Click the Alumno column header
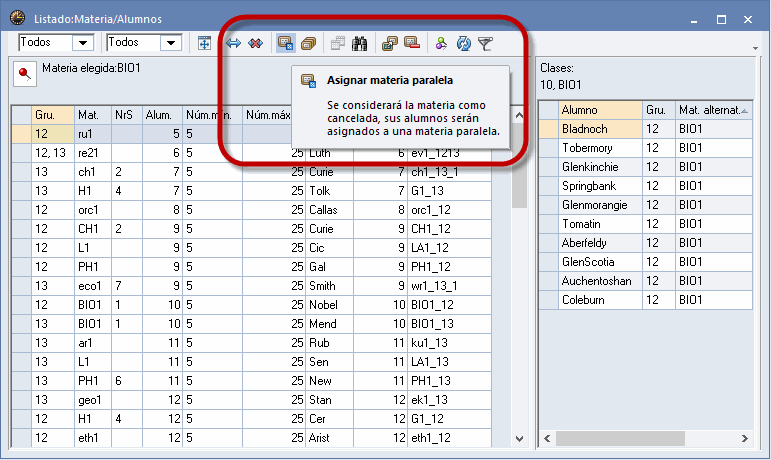This screenshot has height=460, width=771. [x=600, y=110]
